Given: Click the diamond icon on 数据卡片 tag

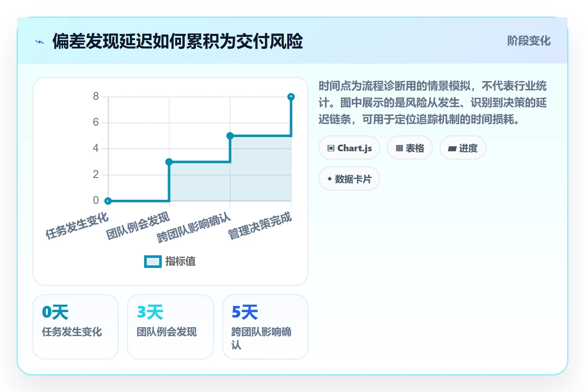Looking at the screenshot, I should pos(330,179).
